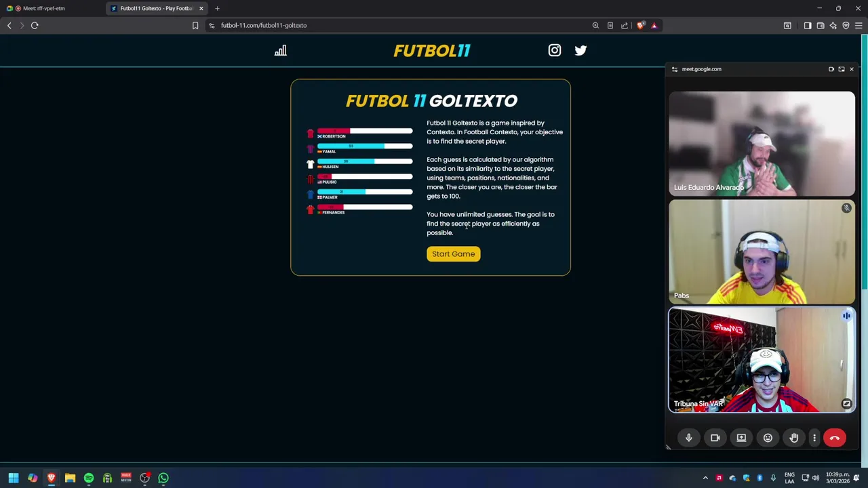
Task: Close the Meet picture-in-picture window
Action: click(x=852, y=69)
